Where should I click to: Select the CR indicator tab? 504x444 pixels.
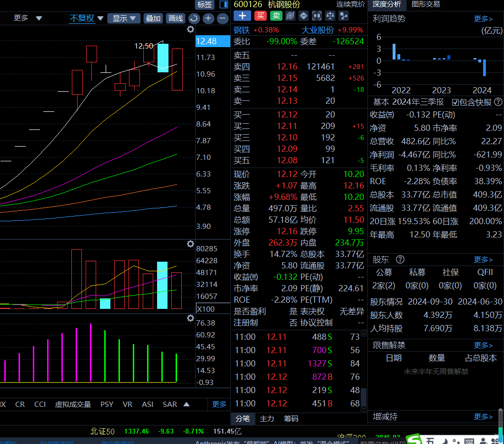point(20,404)
